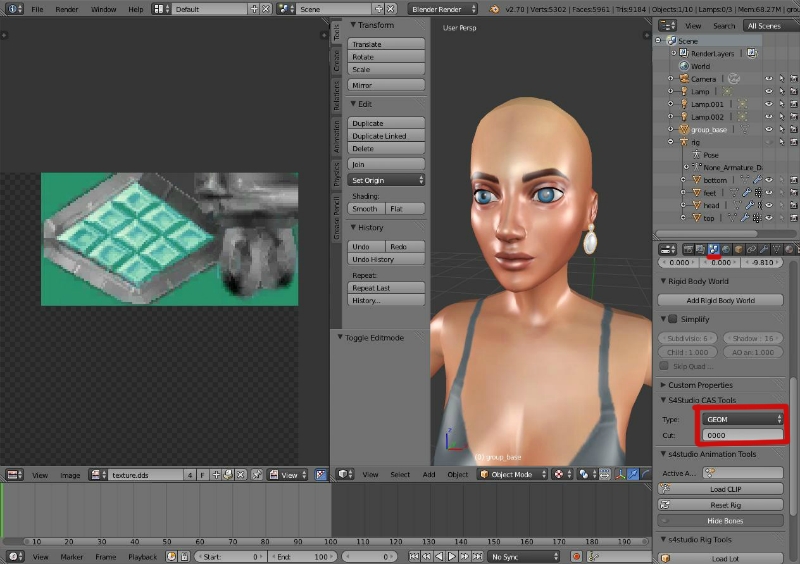This screenshot has width=800, height=564.
Task: Open the File menu
Action: [37, 9]
